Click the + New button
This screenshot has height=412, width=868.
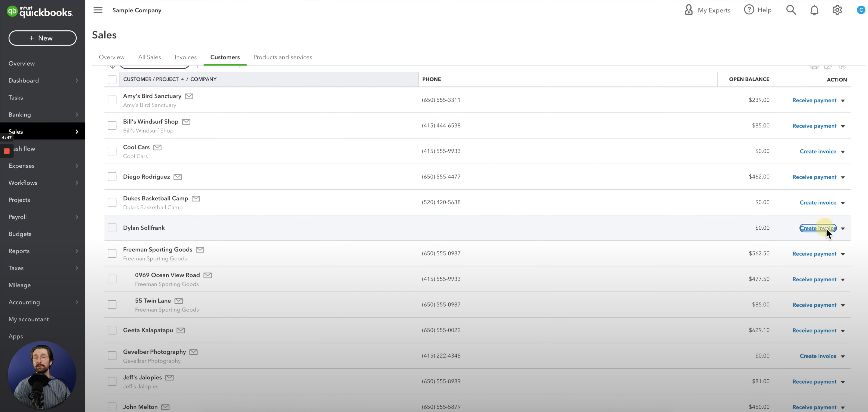coord(43,38)
